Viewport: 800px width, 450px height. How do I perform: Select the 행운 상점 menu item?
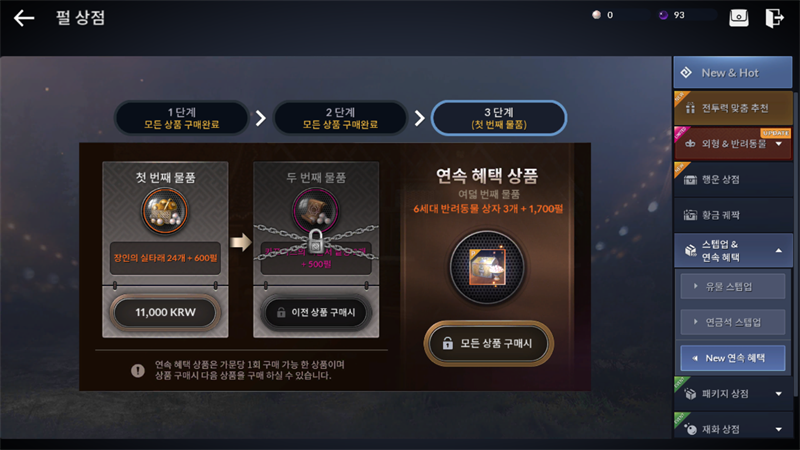click(x=733, y=180)
